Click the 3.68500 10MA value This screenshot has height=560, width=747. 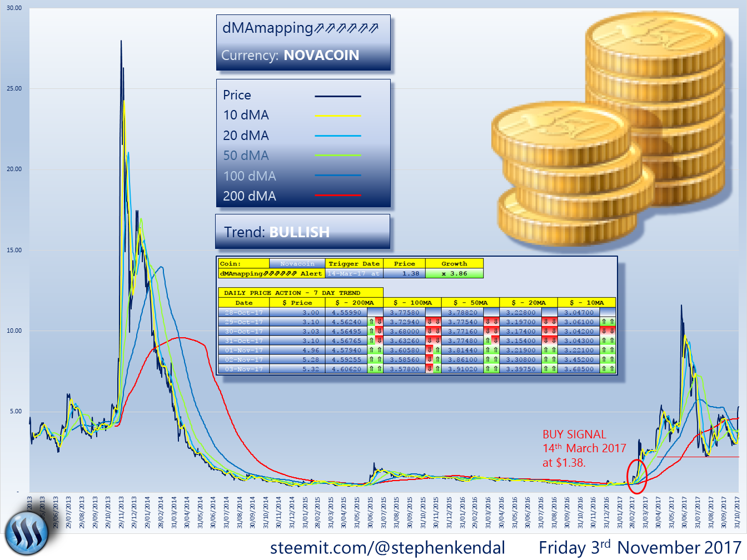coord(579,369)
